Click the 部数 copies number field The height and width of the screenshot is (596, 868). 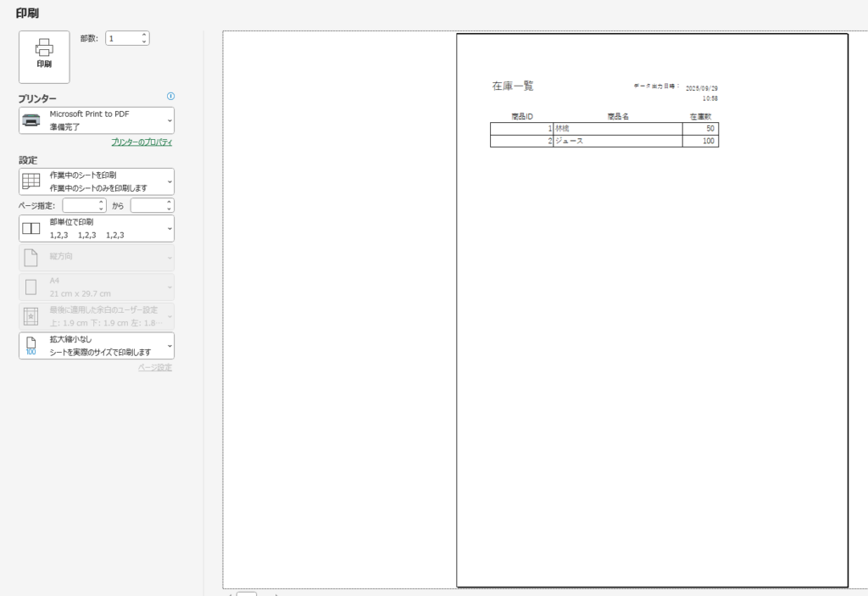[121, 38]
